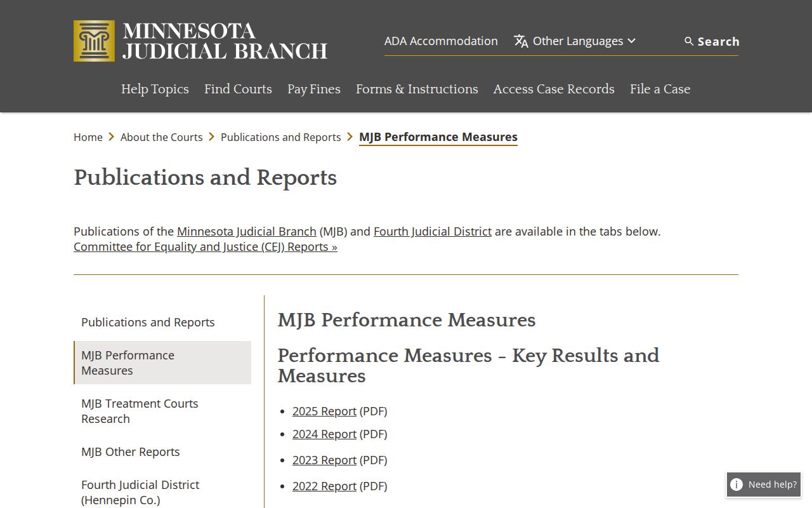The width and height of the screenshot is (812, 508).
Task: Click the Minnesota Judicial Branch pillar logo
Action: tap(94, 41)
